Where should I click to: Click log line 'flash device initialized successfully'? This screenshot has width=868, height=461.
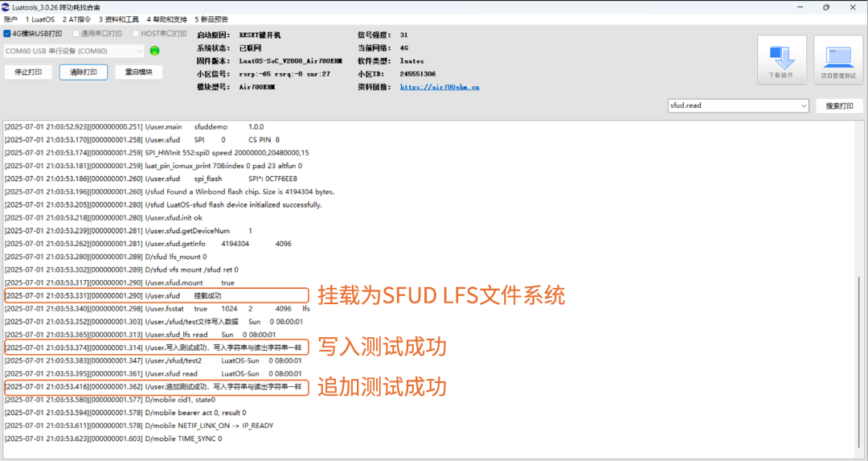click(x=163, y=205)
